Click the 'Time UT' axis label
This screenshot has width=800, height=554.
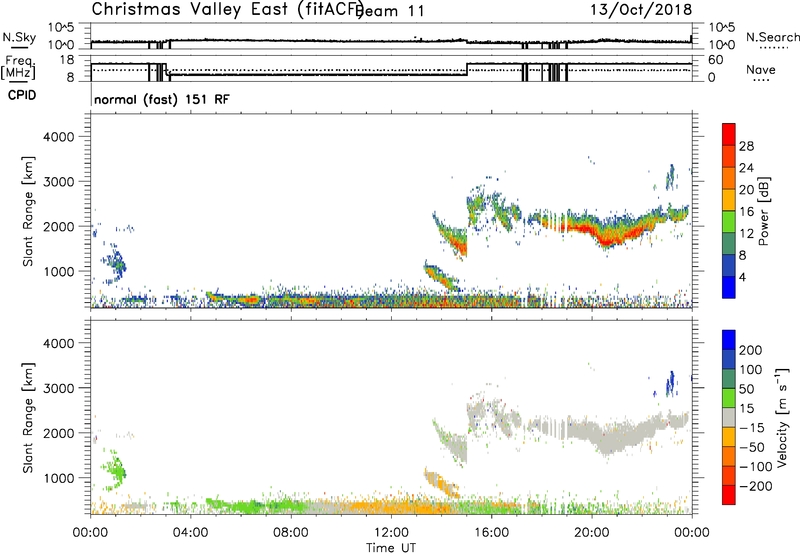tap(391, 548)
